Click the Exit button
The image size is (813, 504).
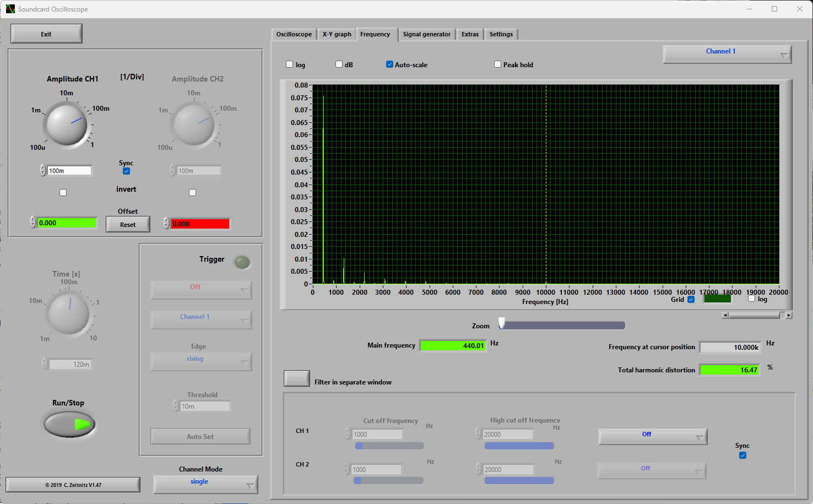coord(46,34)
